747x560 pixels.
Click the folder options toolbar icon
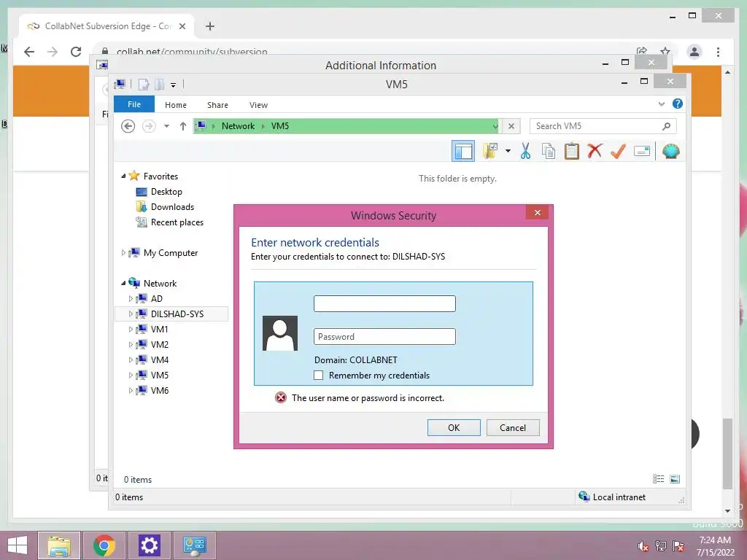click(490, 152)
